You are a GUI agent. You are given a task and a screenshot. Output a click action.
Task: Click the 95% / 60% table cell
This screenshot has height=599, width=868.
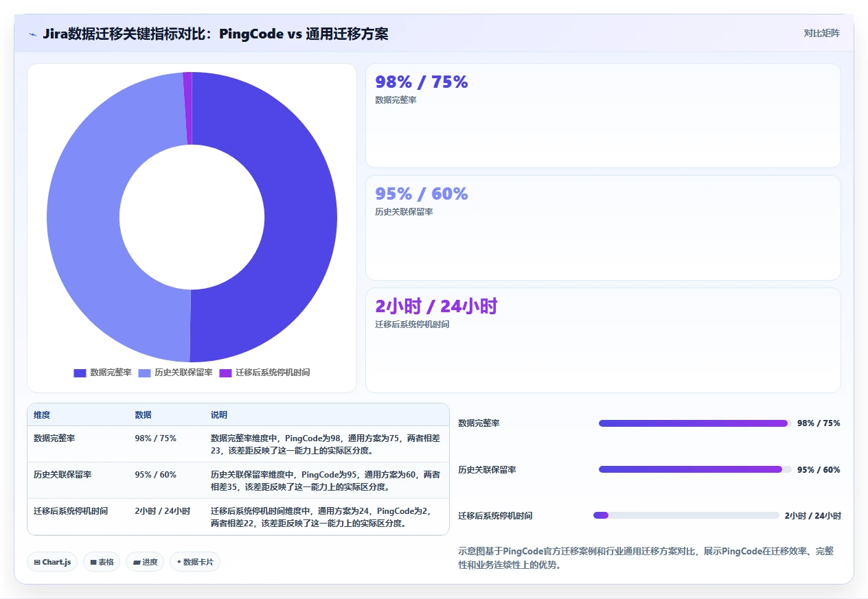coord(155,474)
